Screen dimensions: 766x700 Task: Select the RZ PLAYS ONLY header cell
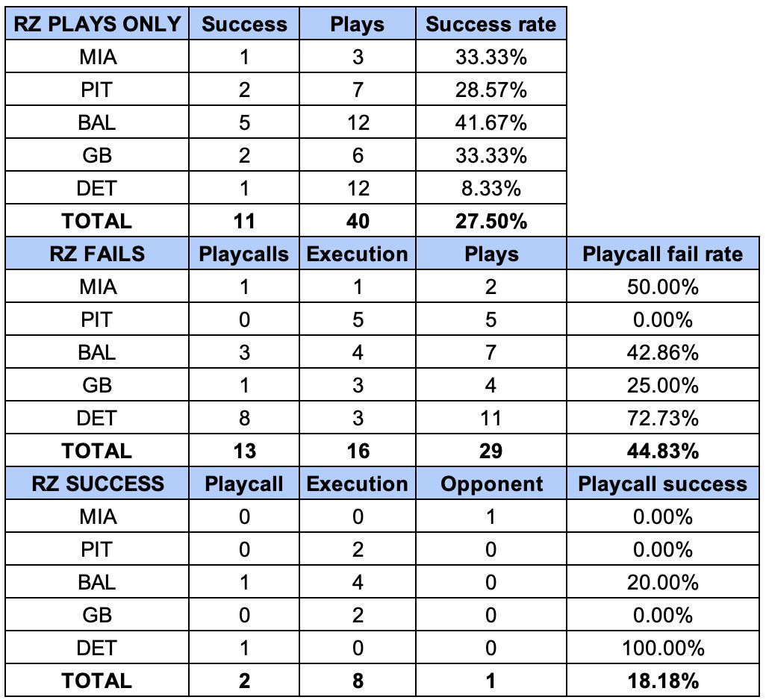[x=97, y=23]
